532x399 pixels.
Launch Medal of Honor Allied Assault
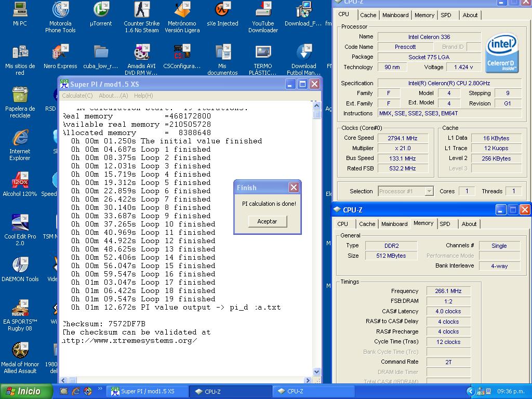(20, 357)
